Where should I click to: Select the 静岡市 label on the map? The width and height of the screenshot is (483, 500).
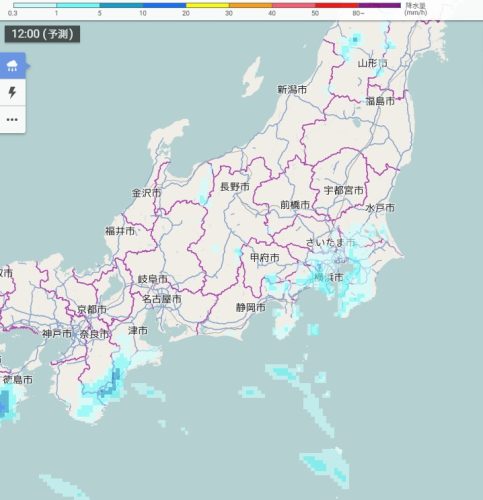point(251,307)
